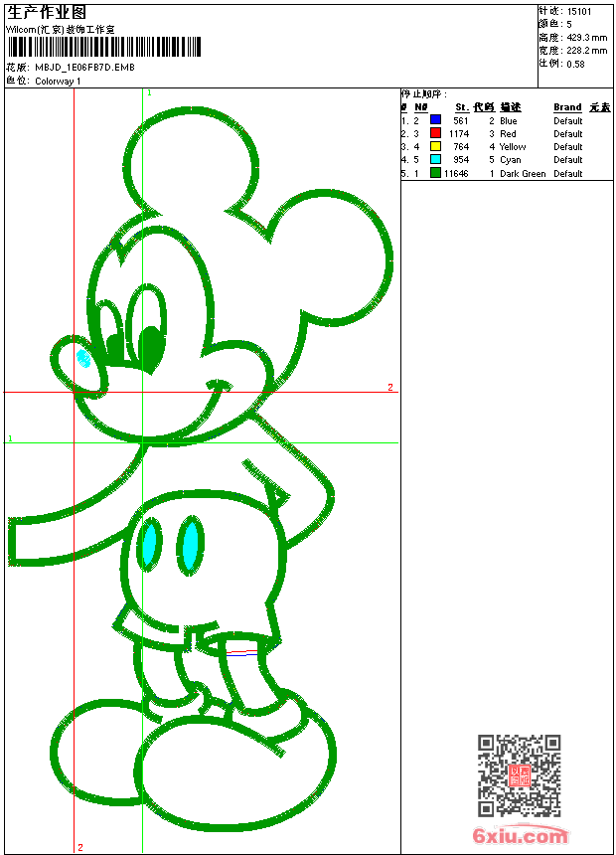Click stitch count 11646 in Dark Green row
Screen dimensions: 616x855
click(x=456, y=174)
